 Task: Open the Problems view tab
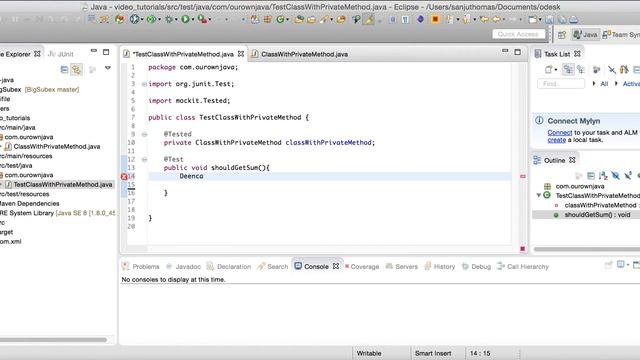(x=141, y=267)
